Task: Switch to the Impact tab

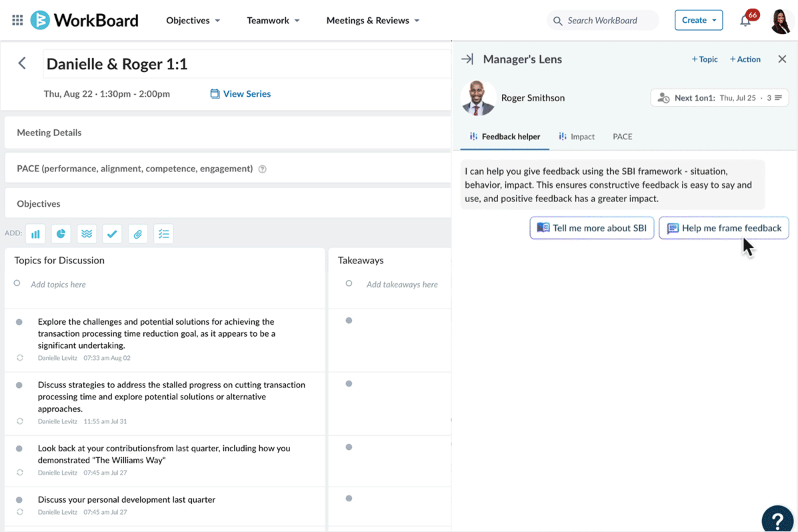Action: pos(577,137)
